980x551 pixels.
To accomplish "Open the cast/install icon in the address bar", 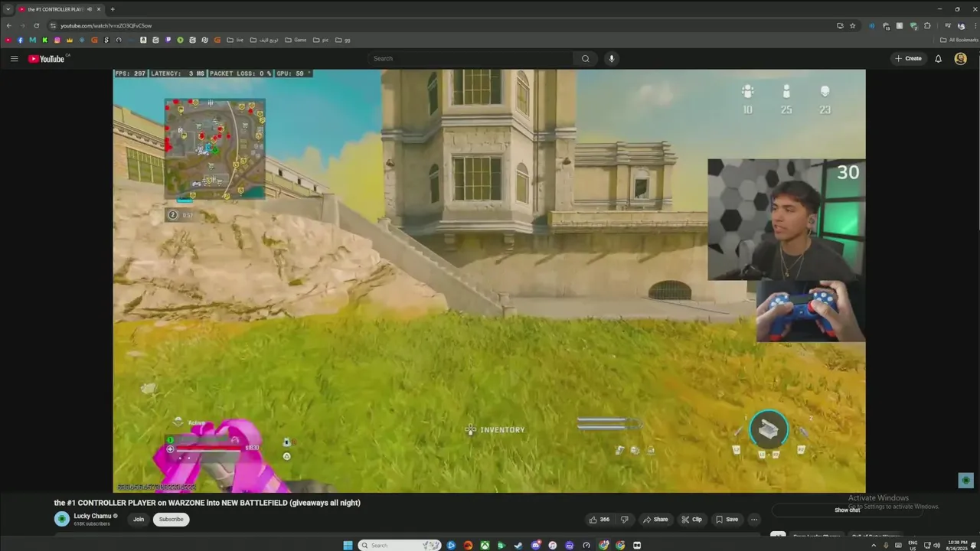I will click(x=840, y=25).
